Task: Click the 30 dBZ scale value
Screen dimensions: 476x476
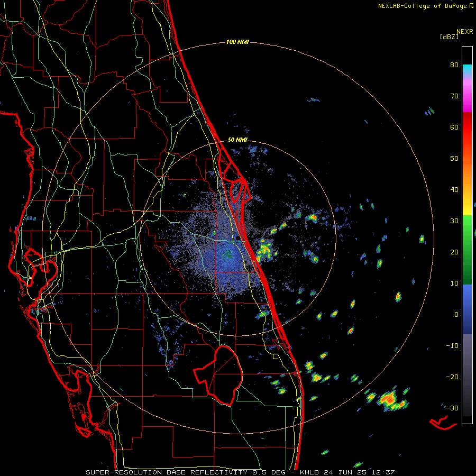Action: 454,221
